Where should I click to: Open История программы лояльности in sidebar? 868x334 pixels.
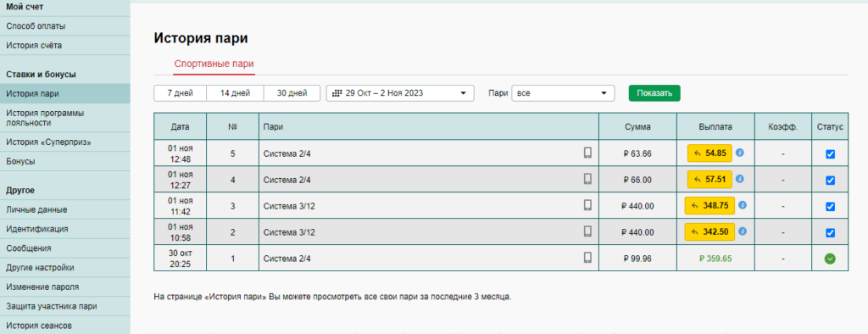64,118
